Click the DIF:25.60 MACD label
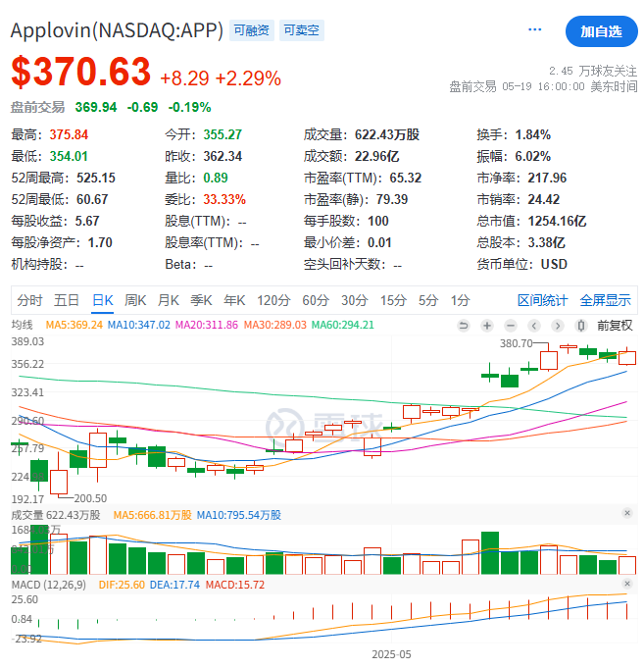Image resolution: width=644 pixels, height=668 pixels. tap(122, 585)
